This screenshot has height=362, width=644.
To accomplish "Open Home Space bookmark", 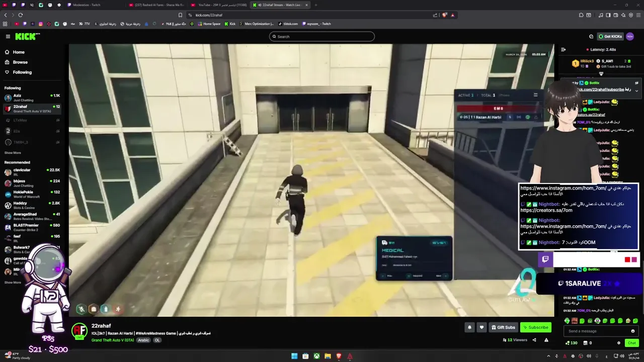I will (x=208, y=24).
